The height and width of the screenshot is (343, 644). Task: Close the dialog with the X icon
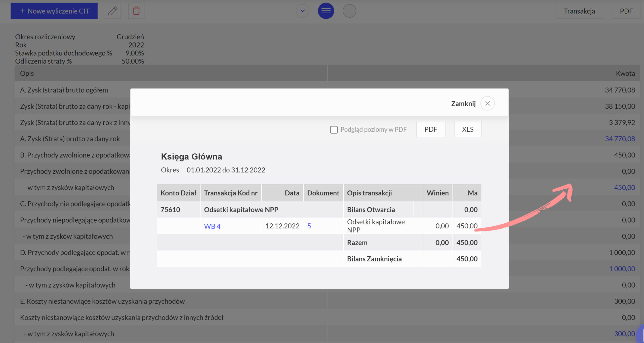[487, 104]
